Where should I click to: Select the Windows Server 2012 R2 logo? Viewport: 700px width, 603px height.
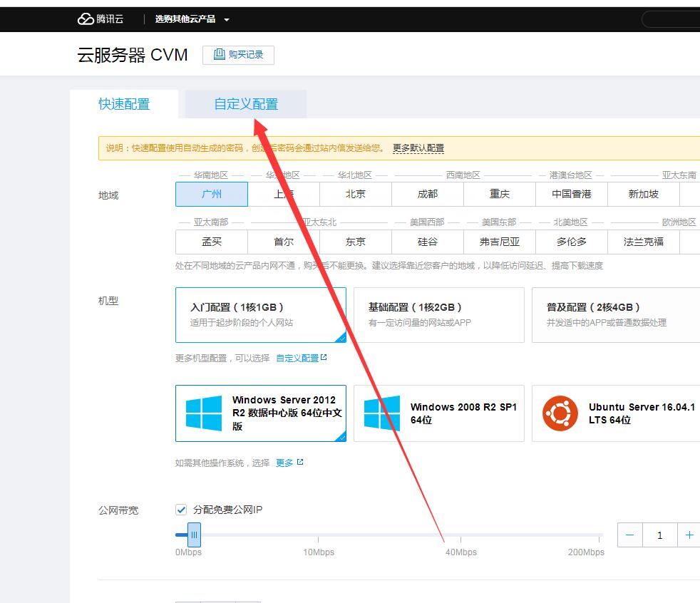click(x=204, y=413)
